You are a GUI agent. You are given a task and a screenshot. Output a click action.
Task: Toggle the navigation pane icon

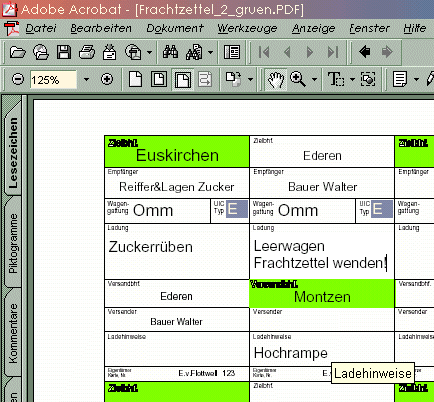point(232,52)
